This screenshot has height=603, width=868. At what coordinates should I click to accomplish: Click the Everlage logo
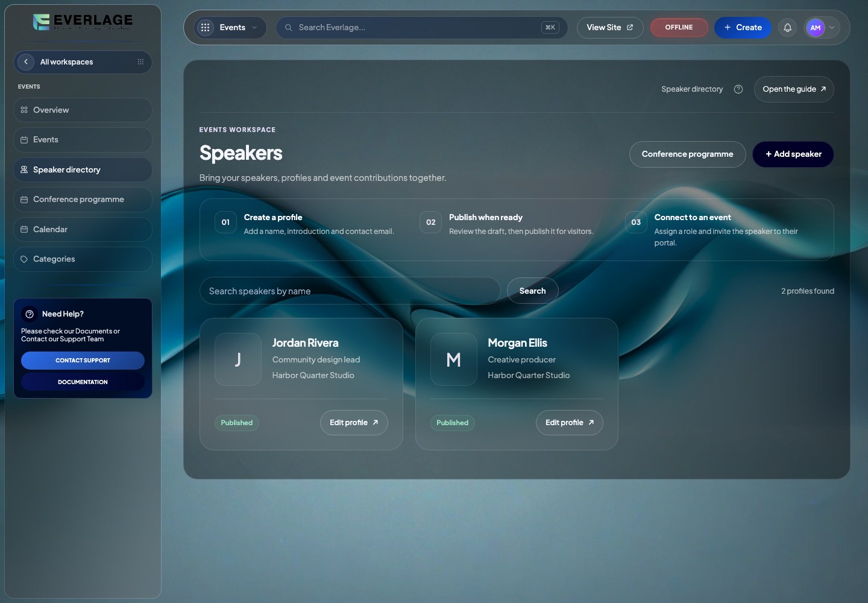click(83, 22)
